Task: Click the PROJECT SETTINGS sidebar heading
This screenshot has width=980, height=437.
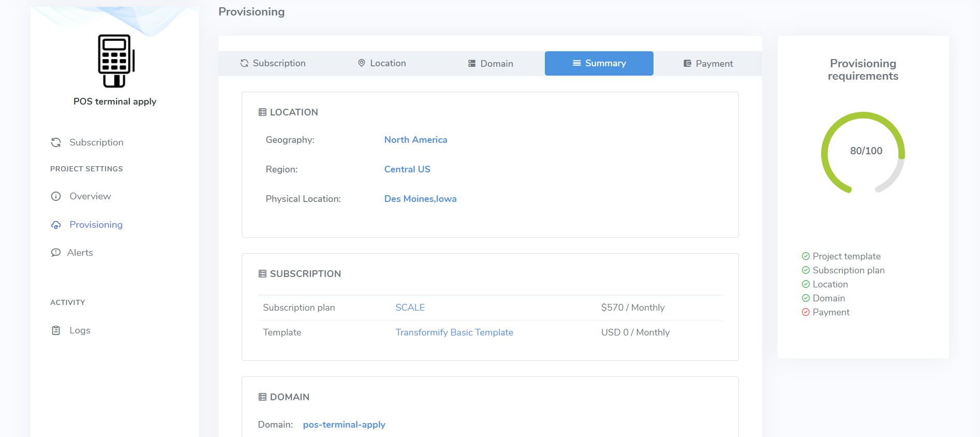Action: click(86, 169)
